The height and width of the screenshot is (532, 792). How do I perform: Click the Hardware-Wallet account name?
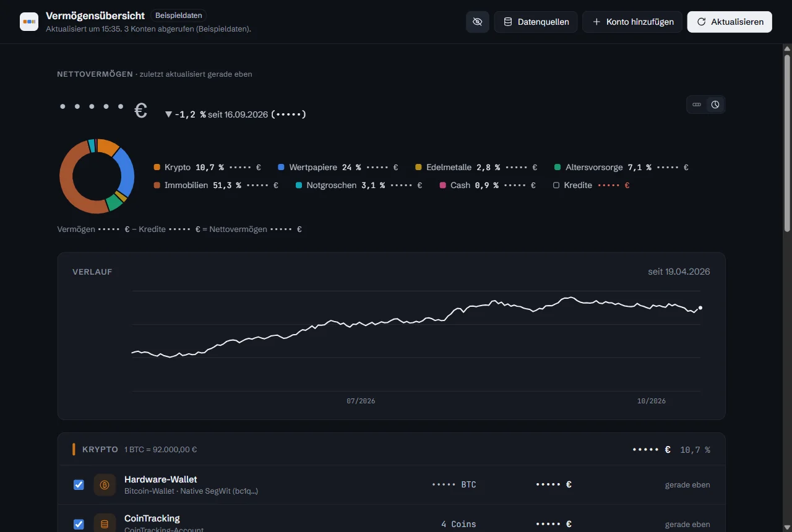pos(161,479)
